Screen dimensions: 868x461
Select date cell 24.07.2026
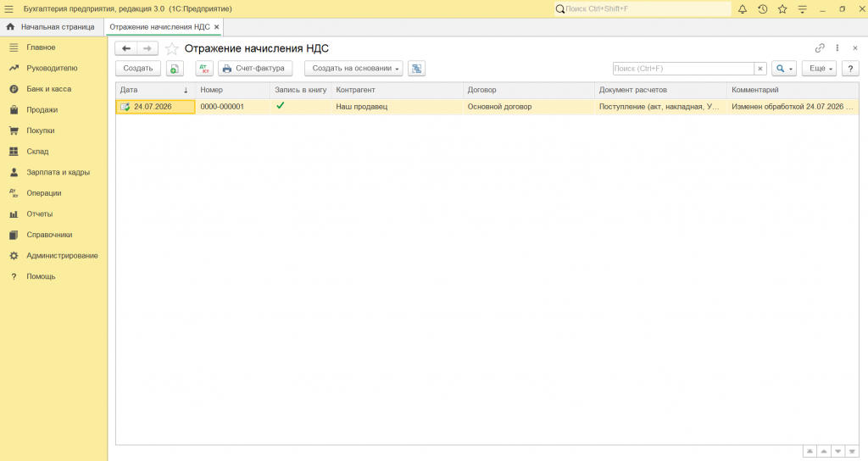point(156,107)
